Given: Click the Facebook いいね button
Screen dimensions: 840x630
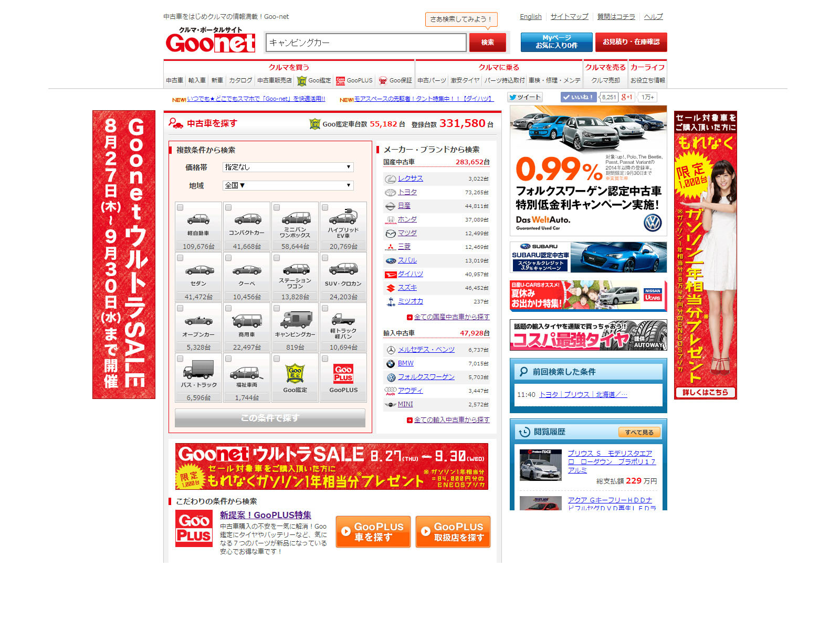Looking at the screenshot, I should pos(578,97).
